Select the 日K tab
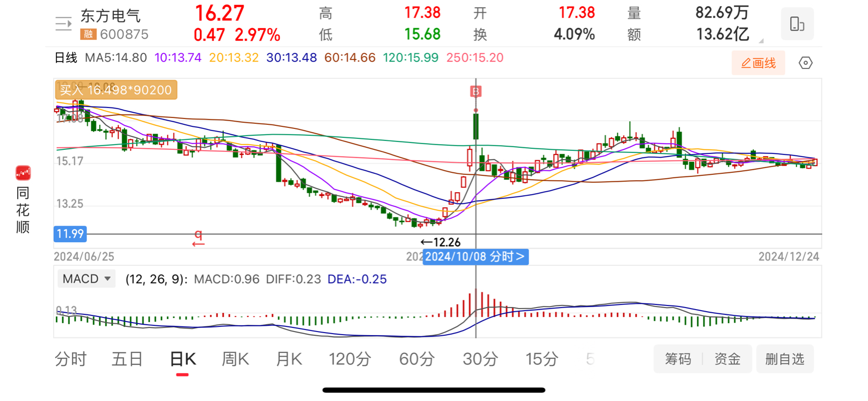The width and height of the screenshot is (868, 401). (183, 359)
